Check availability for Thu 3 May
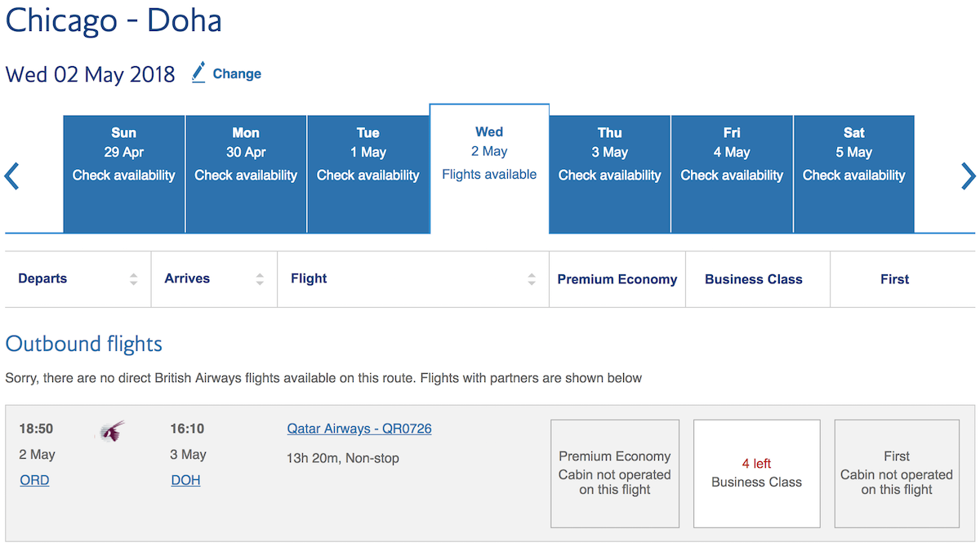This screenshot has height=547, width=980. click(610, 175)
